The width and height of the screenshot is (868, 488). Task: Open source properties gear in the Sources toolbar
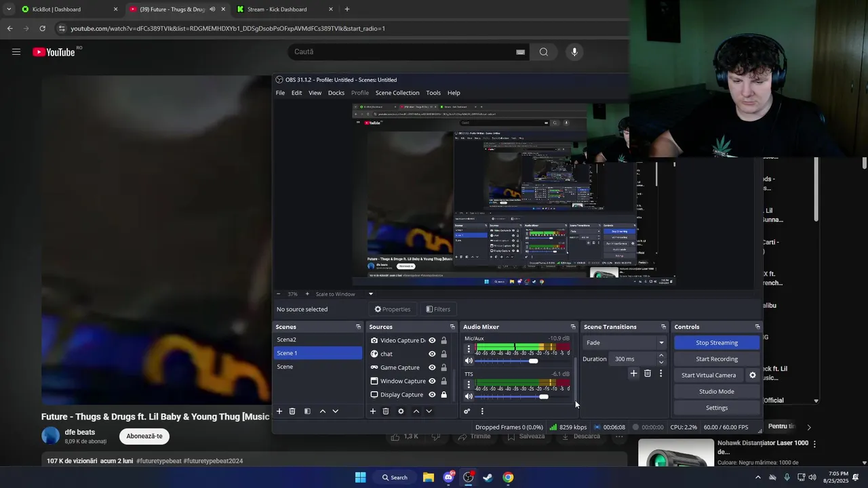[401, 411]
